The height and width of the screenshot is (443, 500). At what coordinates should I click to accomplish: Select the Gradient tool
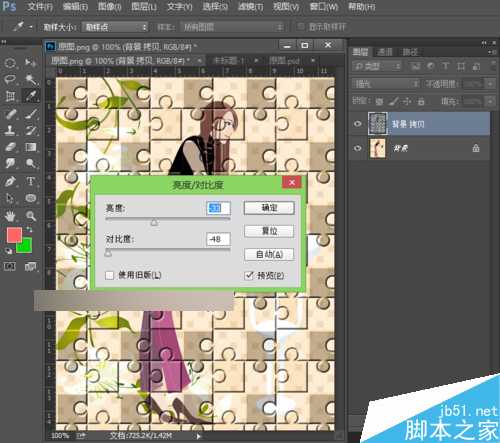[31, 147]
